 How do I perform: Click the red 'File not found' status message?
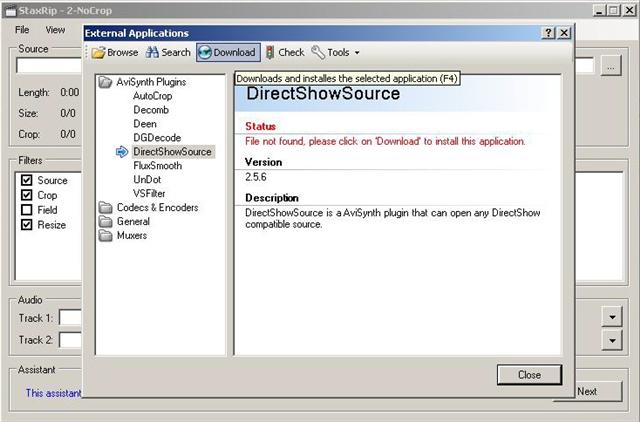[x=385, y=142]
